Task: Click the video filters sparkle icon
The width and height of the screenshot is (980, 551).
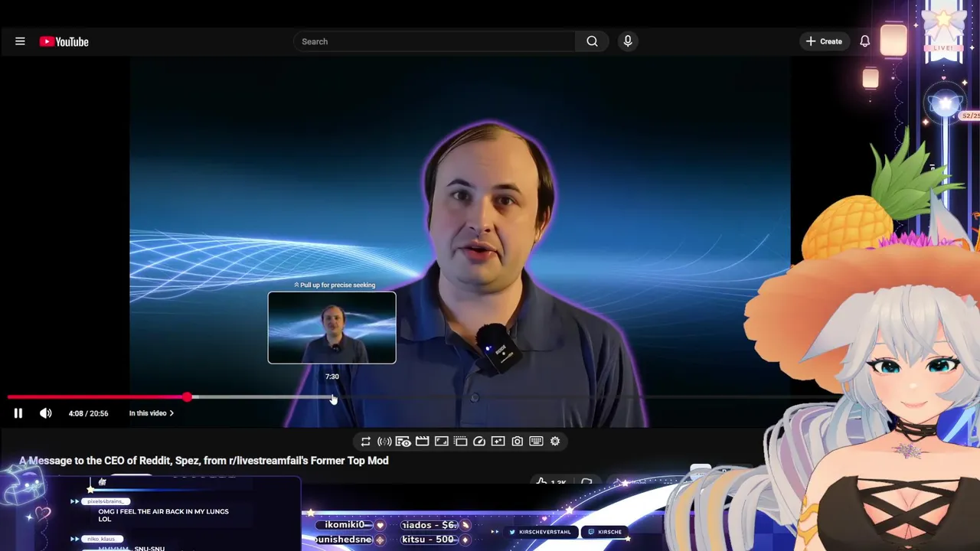Action: click(x=498, y=442)
